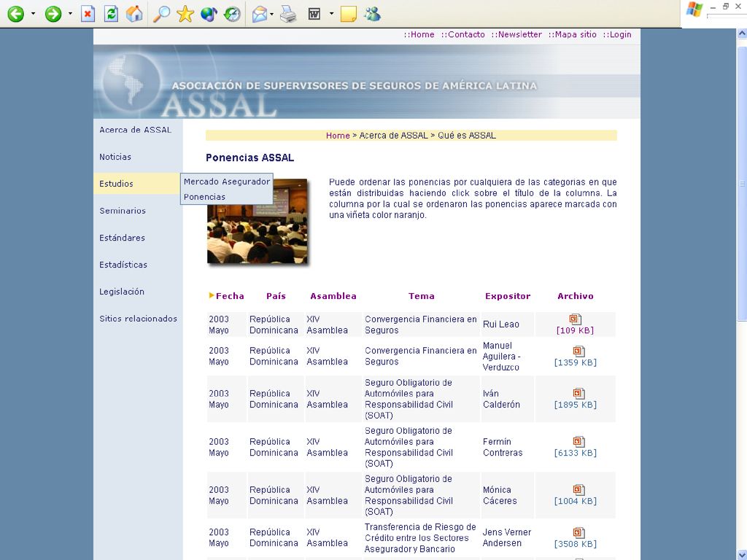Download the [1004 KB] file link
Image resolution: width=747 pixels, height=560 pixels.
pyautogui.click(x=576, y=500)
